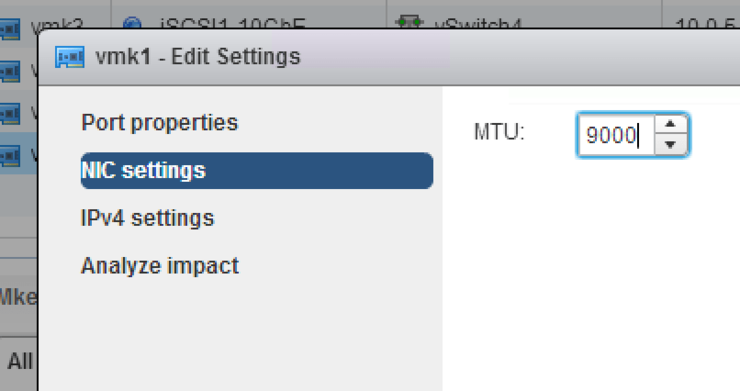Select the iSCSI1-10GbE network label cell
740x391 pixels.
click(232, 24)
